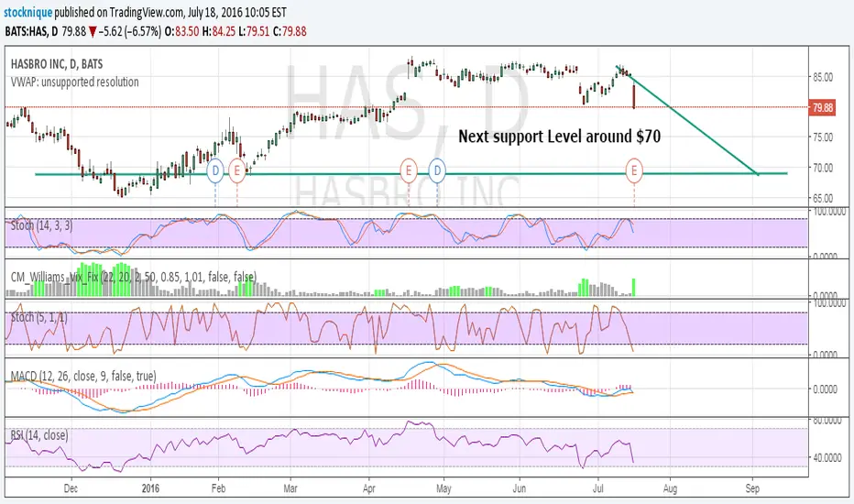The height and width of the screenshot is (504, 854).
Task: Click the −5.62 (−6.57%) change value
Action: [129, 31]
